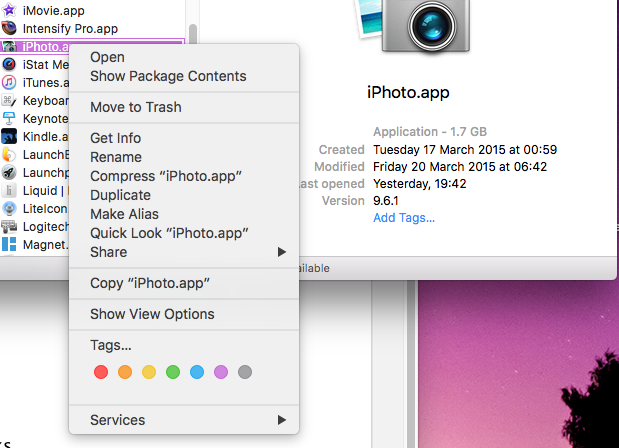Click the Kindle app icon

pyautogui.click(x=9, y=137)
